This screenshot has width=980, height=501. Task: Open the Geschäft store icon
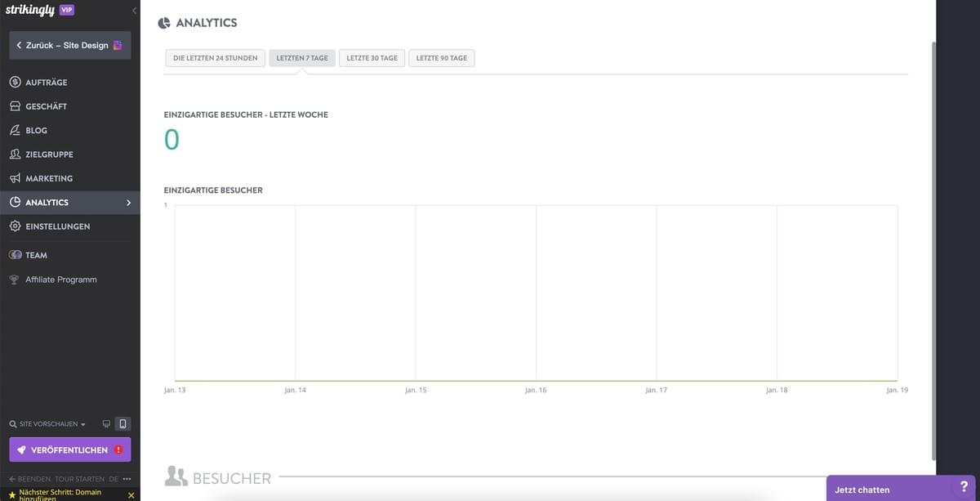point(15,106)
